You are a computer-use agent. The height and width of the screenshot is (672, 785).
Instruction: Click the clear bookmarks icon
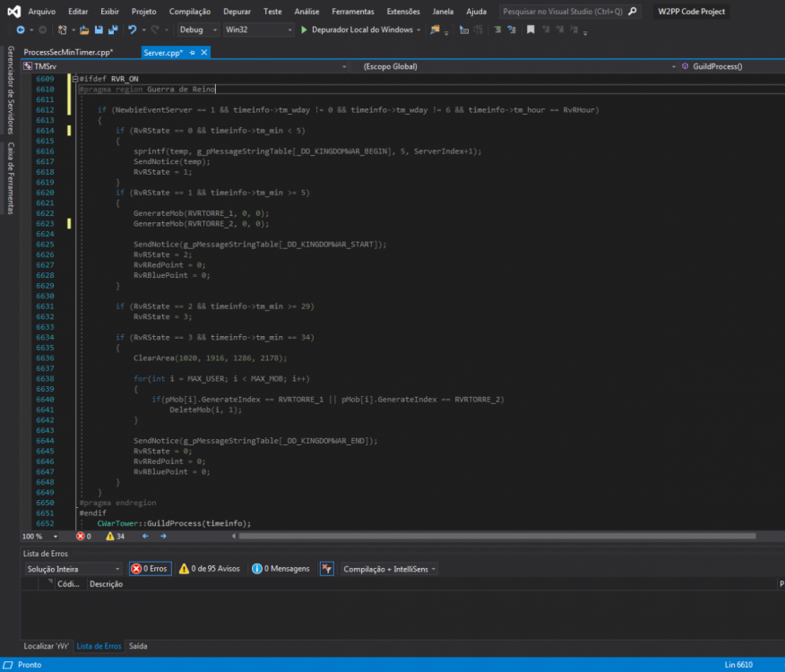coord(574,30)
